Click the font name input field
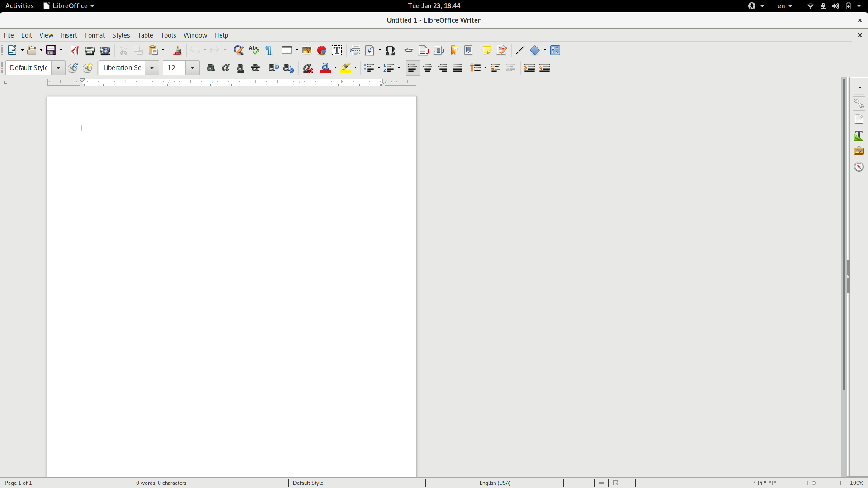868x488 pixels. pos(123,68)
